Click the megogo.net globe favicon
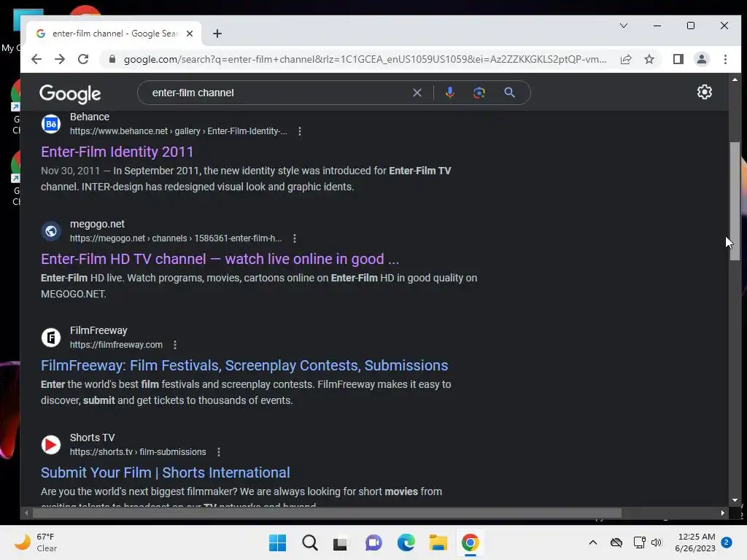 pos(51,231)
